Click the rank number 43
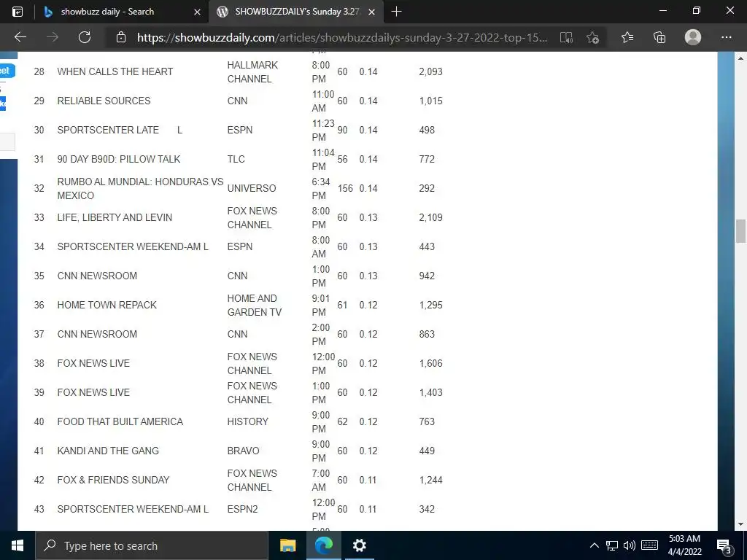747x560 pixels. click(39, 509)
